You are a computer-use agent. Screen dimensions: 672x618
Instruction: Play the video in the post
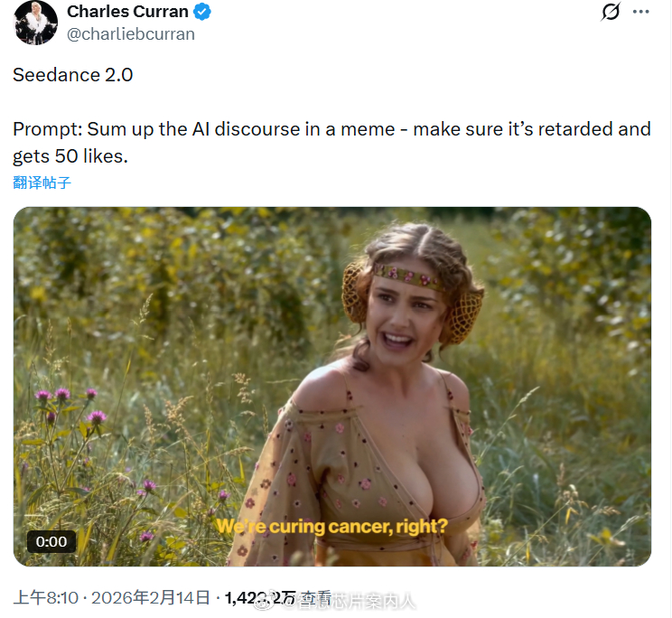coord(332,387)
